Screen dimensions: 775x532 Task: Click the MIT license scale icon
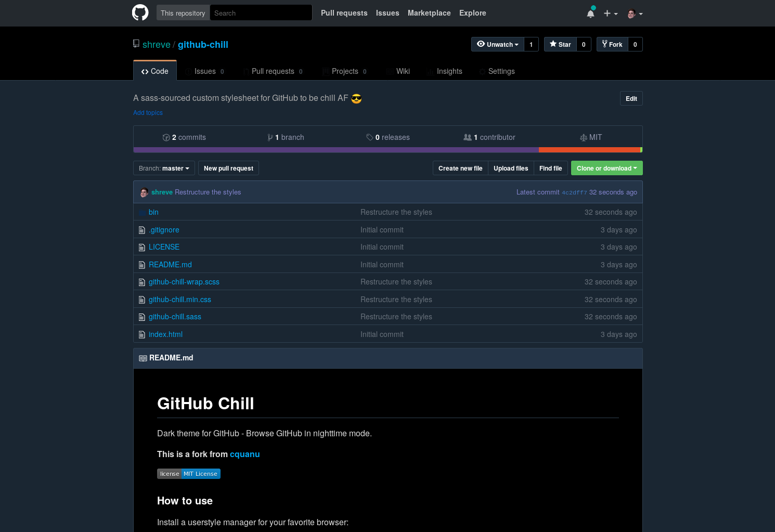584,137
